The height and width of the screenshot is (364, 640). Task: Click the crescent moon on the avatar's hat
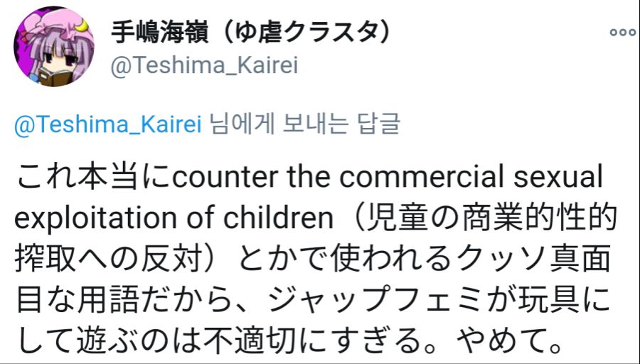click(x=84, y=26)
